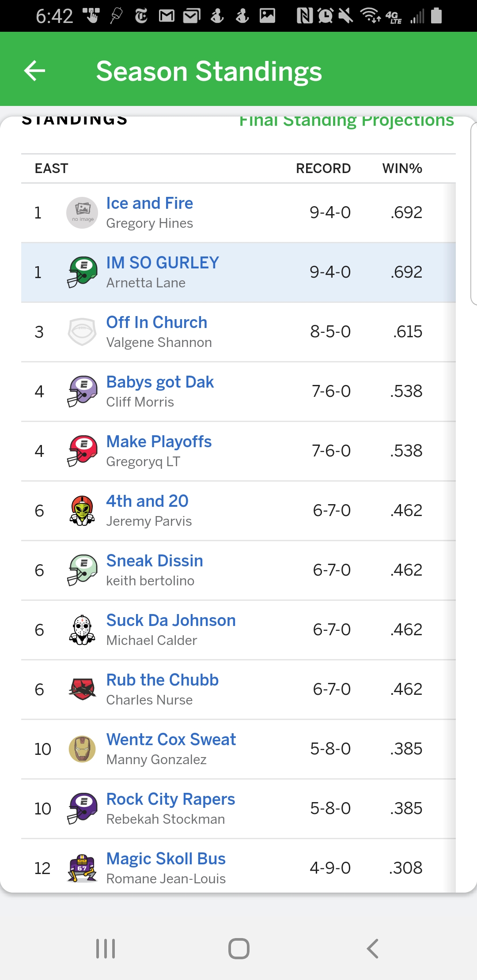This screenshot has width=477, height=980.
Task: Select the Rock City Rapers team name
Action: 170,799
